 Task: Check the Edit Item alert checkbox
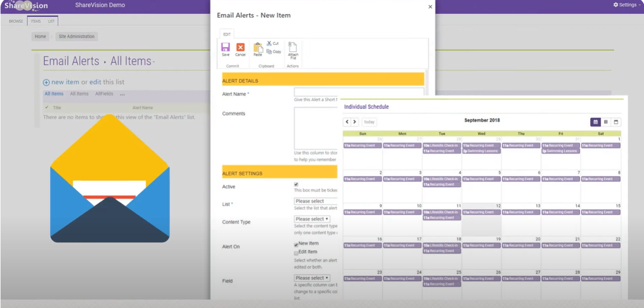[x=296, y=253]
